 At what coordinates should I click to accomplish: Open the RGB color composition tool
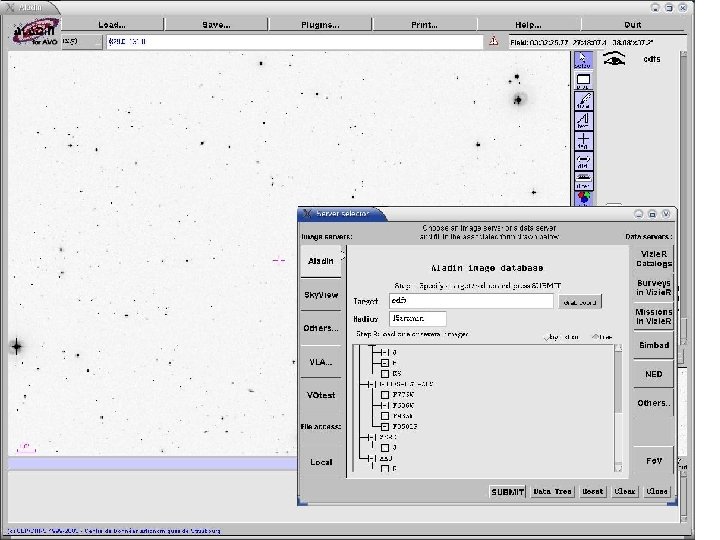point(583,198)
